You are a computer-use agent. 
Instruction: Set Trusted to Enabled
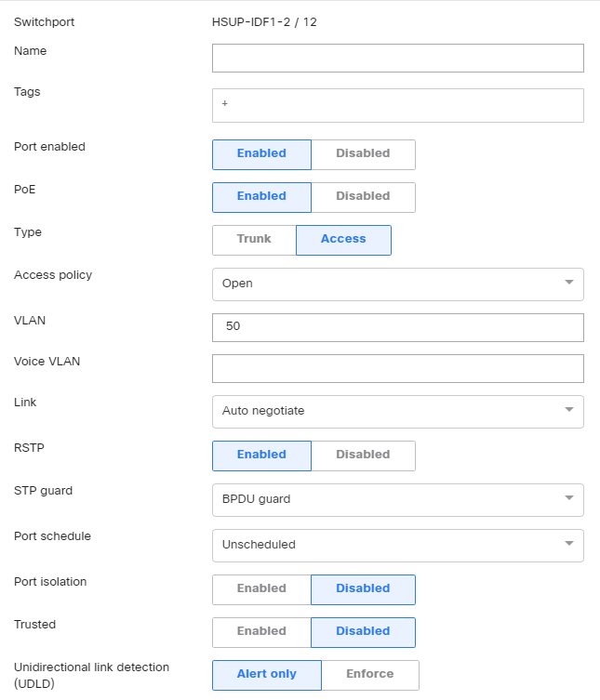261,632
